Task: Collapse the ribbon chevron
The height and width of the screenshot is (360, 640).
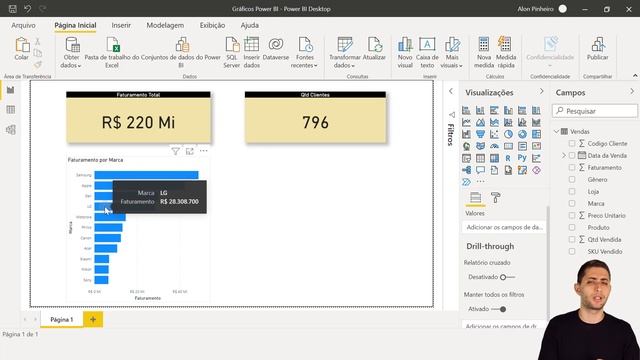Action: point(635,76)
